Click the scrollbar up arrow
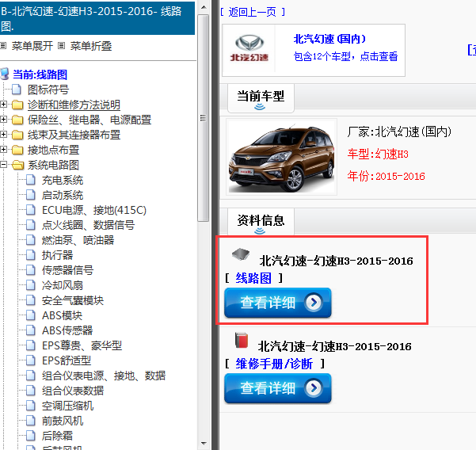476x450 pixels. [x=204, y=7]
